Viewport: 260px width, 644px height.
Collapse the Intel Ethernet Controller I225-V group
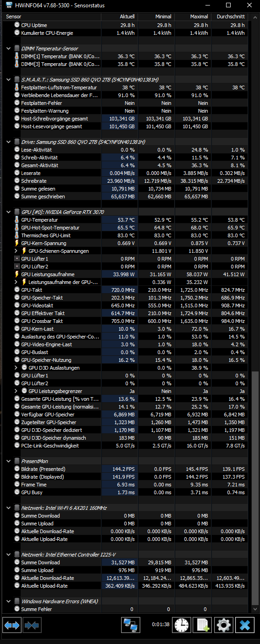point(9,555)
